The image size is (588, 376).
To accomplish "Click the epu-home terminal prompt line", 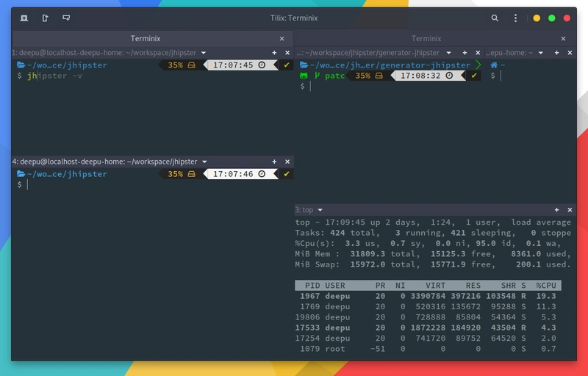I will 531,76.
